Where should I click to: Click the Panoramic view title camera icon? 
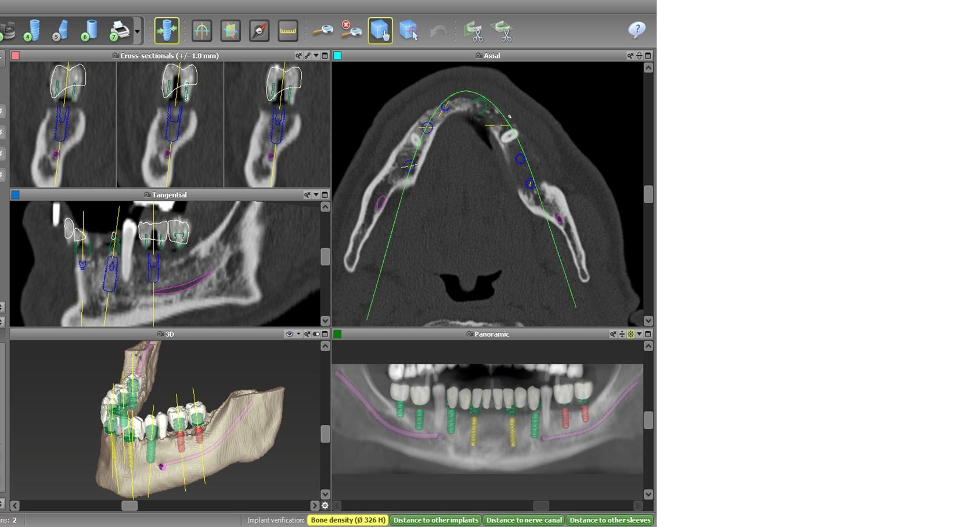coord(470,334)
